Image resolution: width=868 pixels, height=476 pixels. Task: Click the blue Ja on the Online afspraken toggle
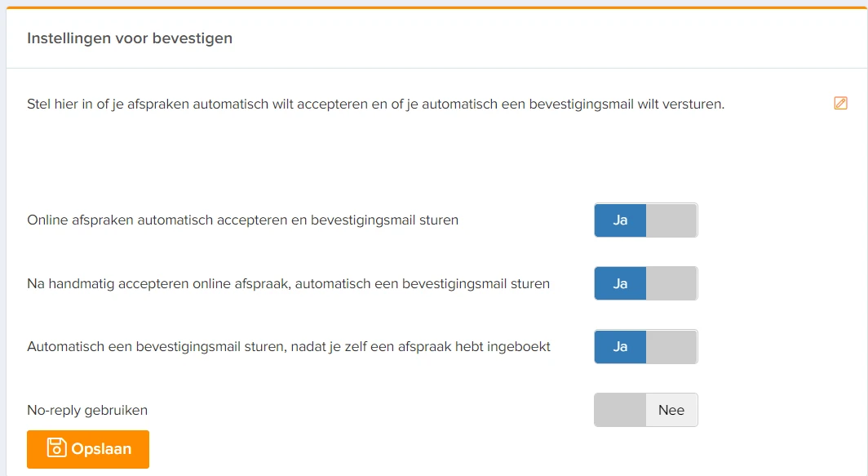pyautogui.click(x=620, y=220)
